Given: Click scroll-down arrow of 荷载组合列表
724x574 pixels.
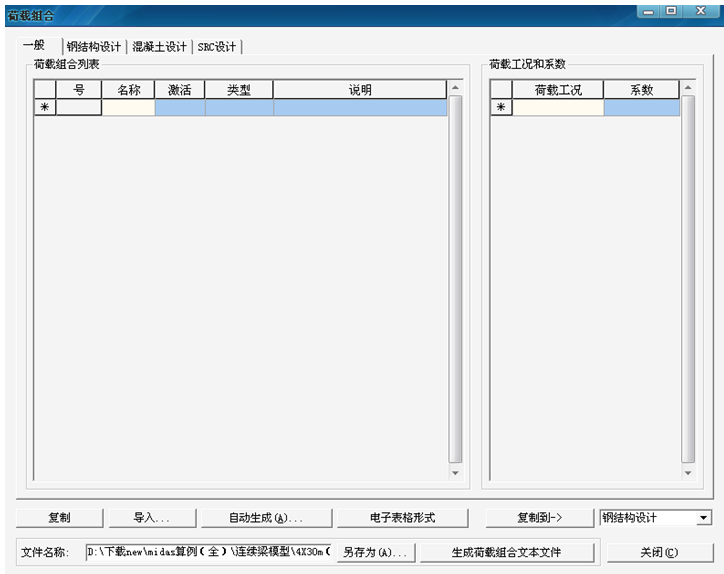Looking at the screenshot, I should tap(455, 472).
